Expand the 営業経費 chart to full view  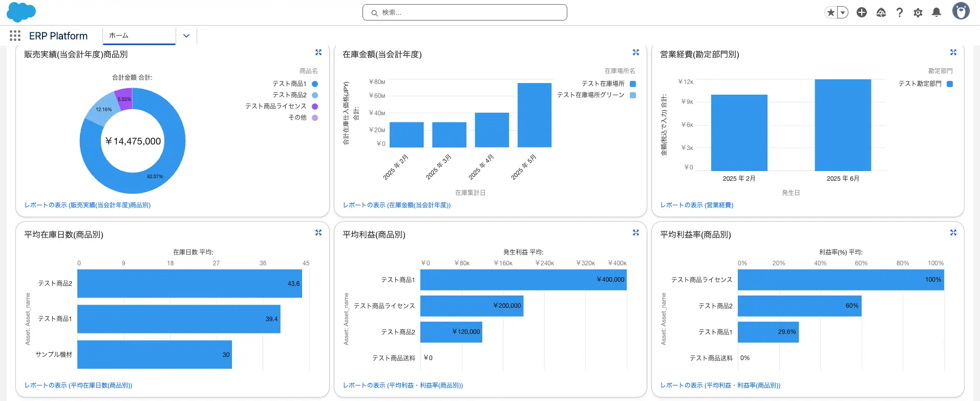pyautogui.click(x=953, y=52)
